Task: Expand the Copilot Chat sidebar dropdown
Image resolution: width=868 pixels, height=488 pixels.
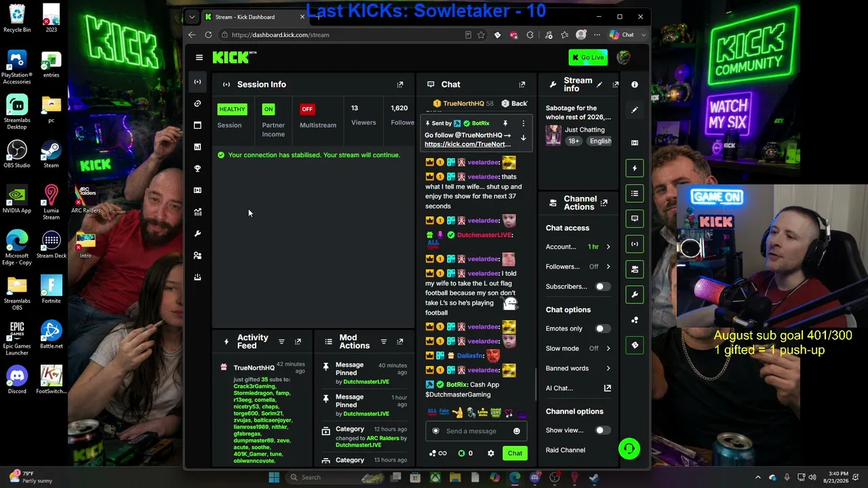Action: click(x=644, y=35)
